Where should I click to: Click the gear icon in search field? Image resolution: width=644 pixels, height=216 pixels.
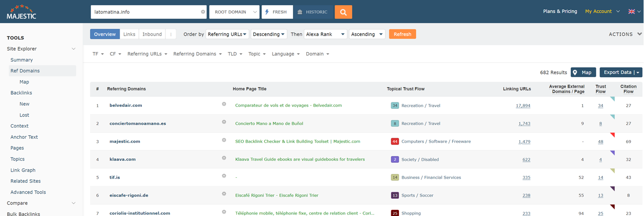pyautogui.click(x=203, y=12)
